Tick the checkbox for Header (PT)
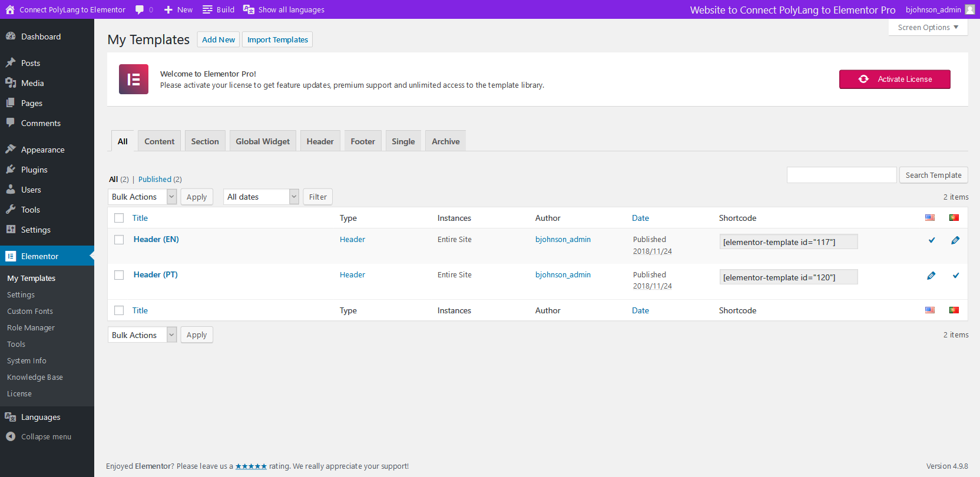The height and width of the screenshot is (477, 980). click(119, 275)
